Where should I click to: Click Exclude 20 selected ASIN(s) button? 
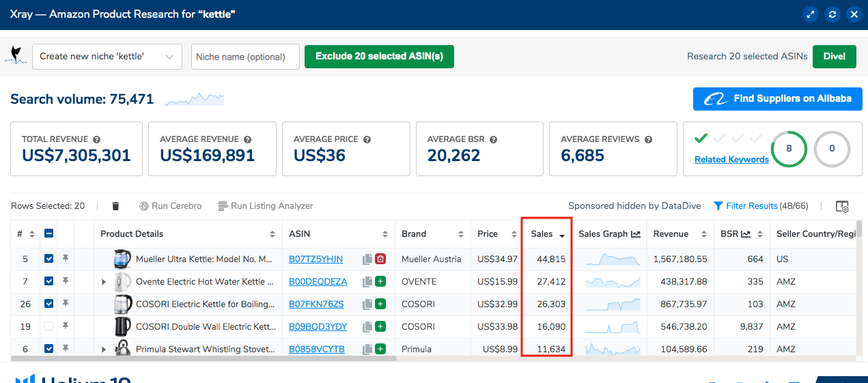coord(379,57)
